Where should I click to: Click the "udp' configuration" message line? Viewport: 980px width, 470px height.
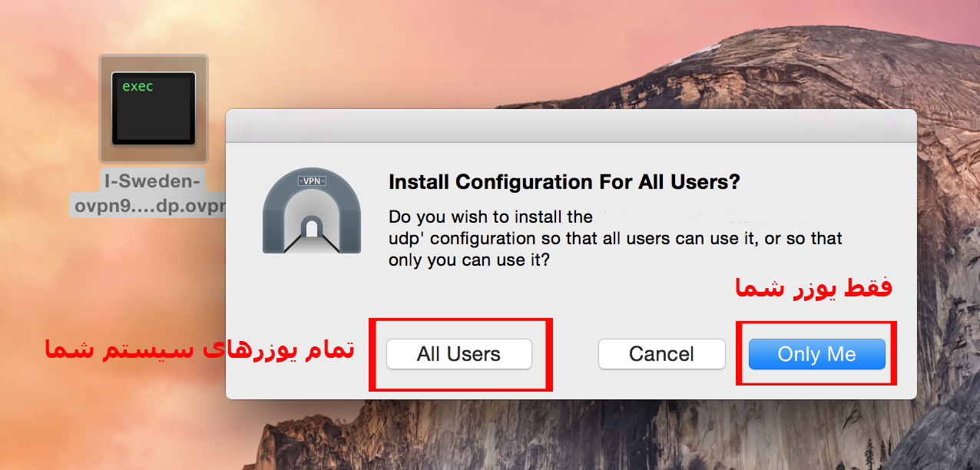[x=614, y=238]
